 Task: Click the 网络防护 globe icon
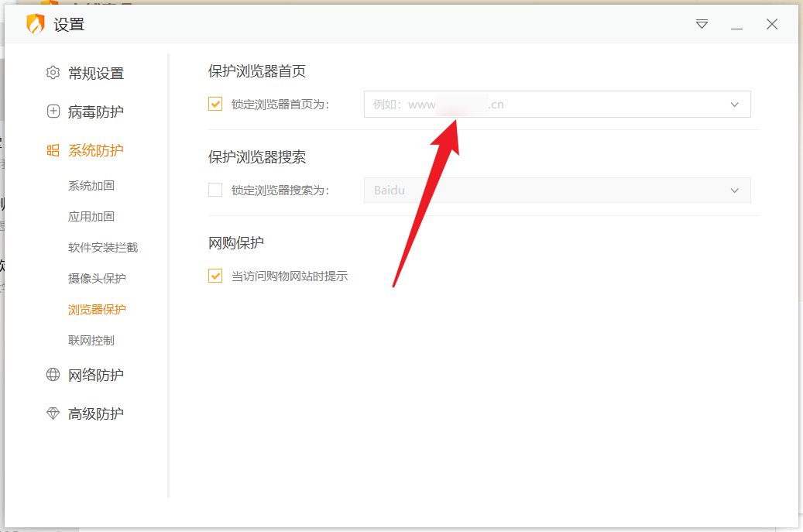(52, 375)
